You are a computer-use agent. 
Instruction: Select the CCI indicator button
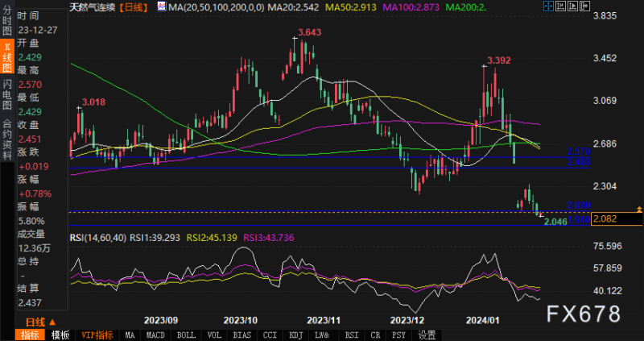coord(270,335)
